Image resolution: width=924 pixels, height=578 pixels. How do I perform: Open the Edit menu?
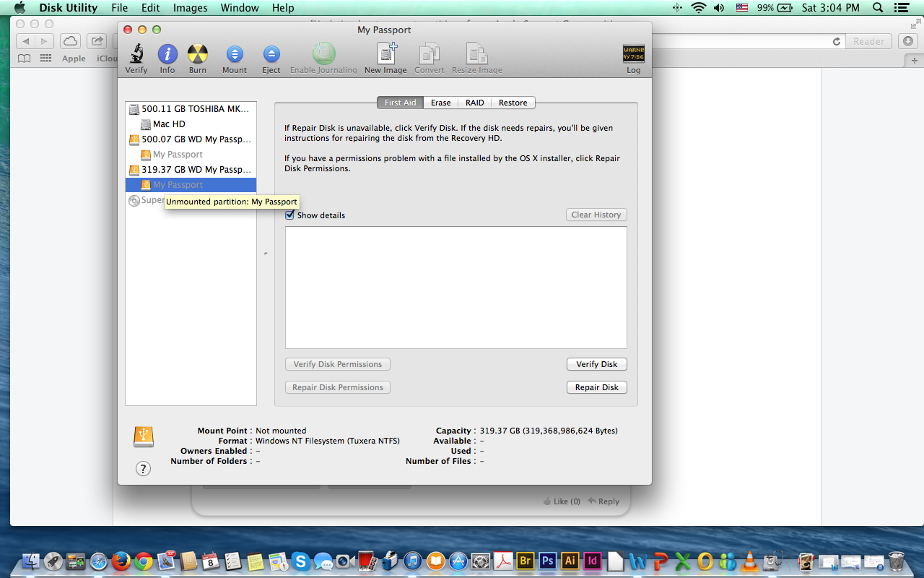click(151, 8)
